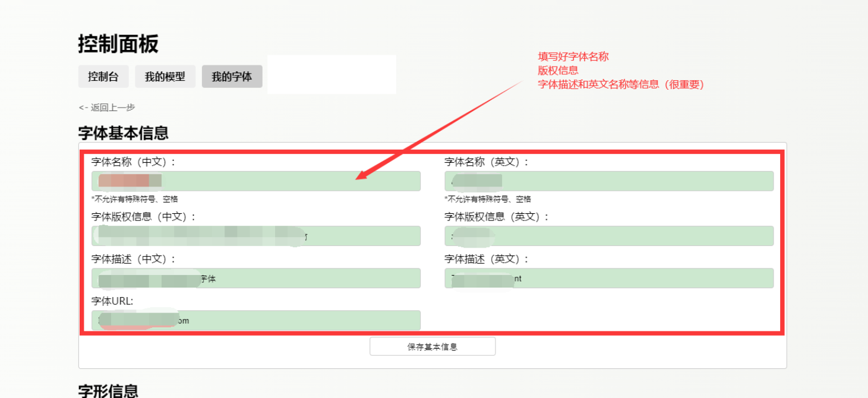Focus the 字体名称（英文）input field
The image size is (868, 398).
(x=608, y=181)
